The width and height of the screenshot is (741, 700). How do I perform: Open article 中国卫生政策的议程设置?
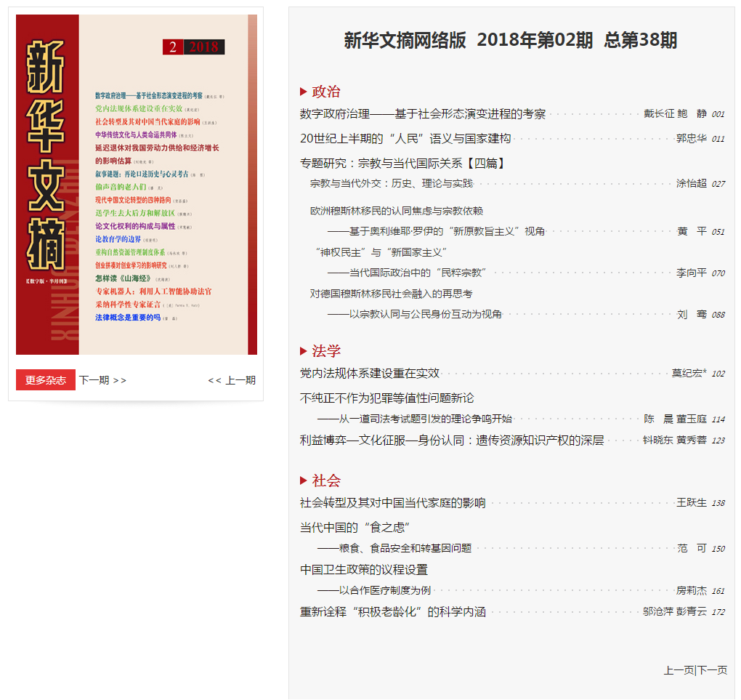pos(364,570)
